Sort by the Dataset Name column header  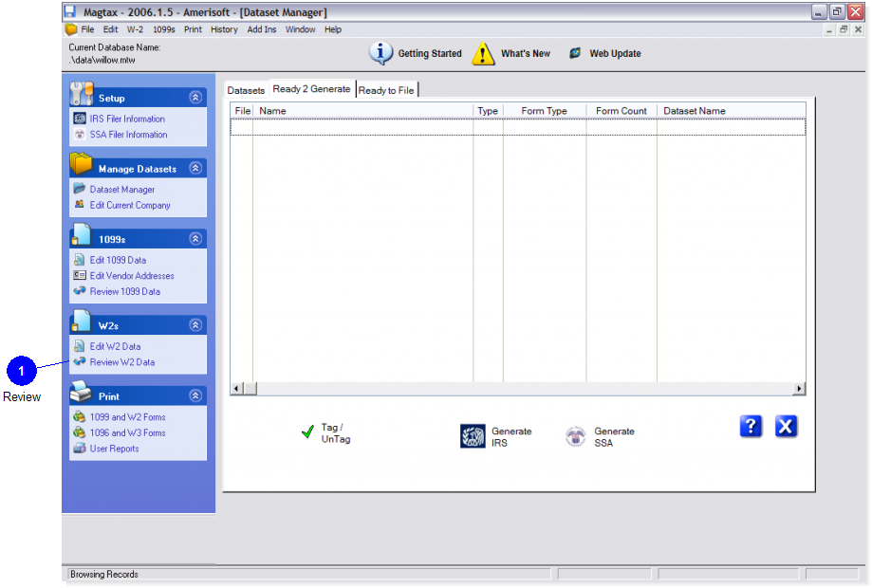[x=732, y=111]
